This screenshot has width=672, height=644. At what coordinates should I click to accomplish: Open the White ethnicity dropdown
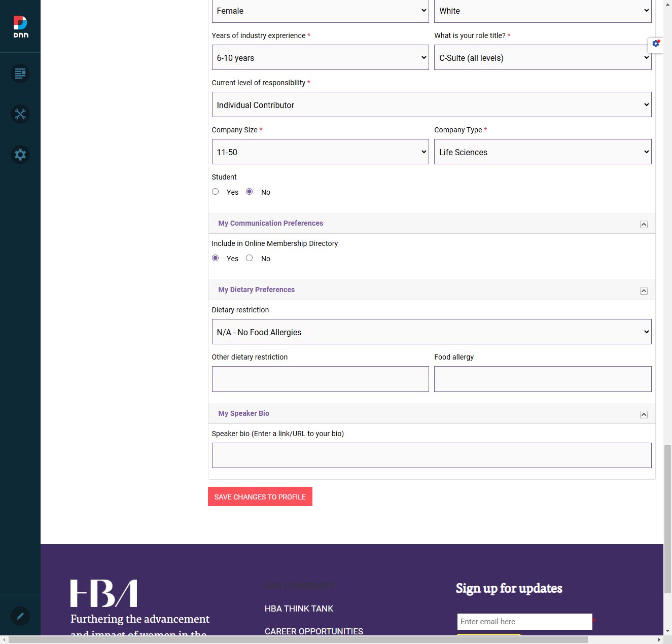[x=543, y=11]
